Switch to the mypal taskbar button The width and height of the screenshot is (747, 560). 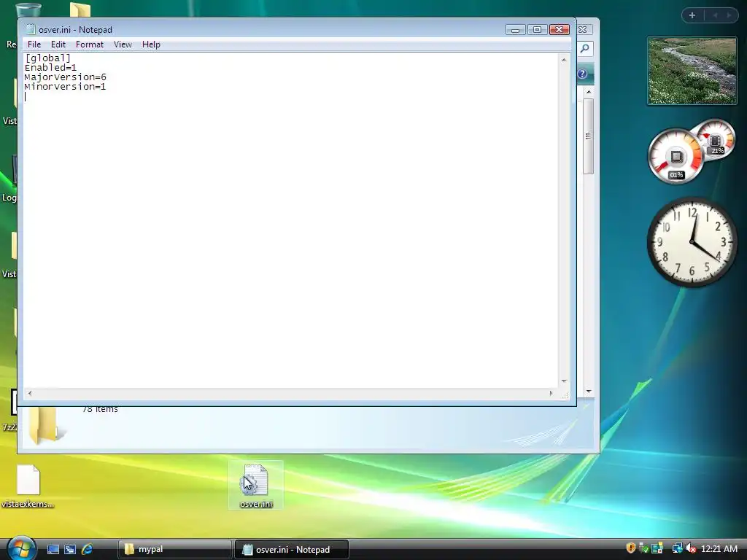point(174,550)
